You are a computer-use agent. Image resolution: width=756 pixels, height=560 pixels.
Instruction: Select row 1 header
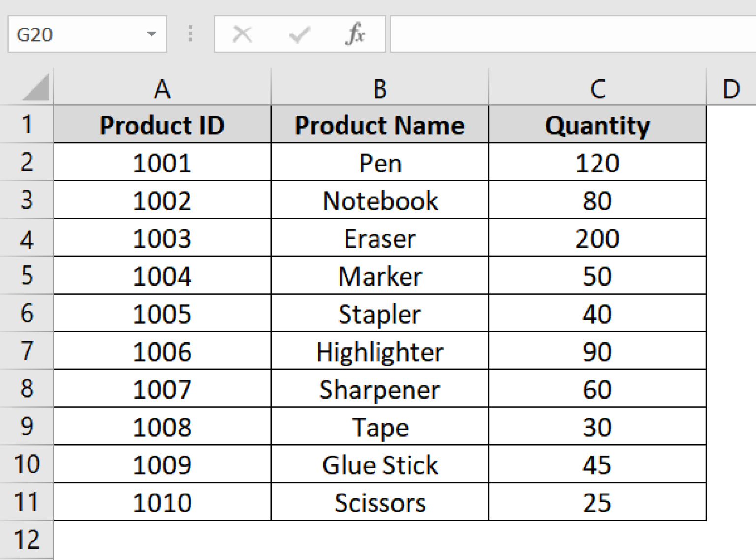coord(27,125)
